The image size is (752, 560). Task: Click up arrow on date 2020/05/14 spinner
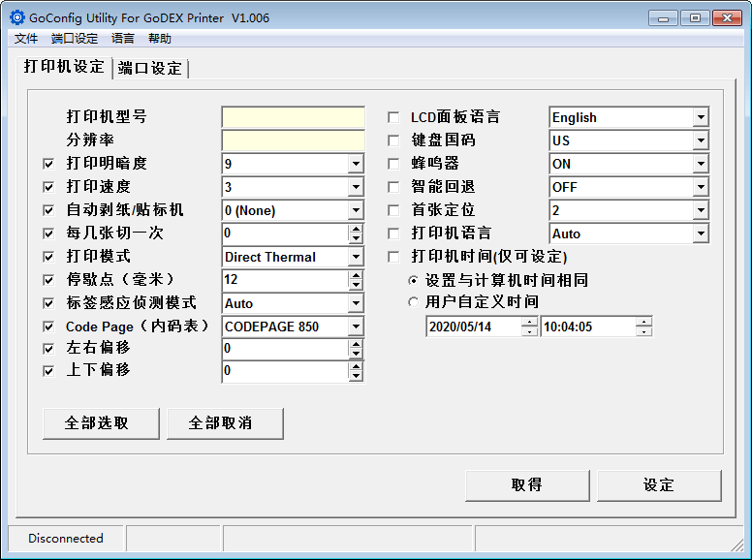[529, 322]
